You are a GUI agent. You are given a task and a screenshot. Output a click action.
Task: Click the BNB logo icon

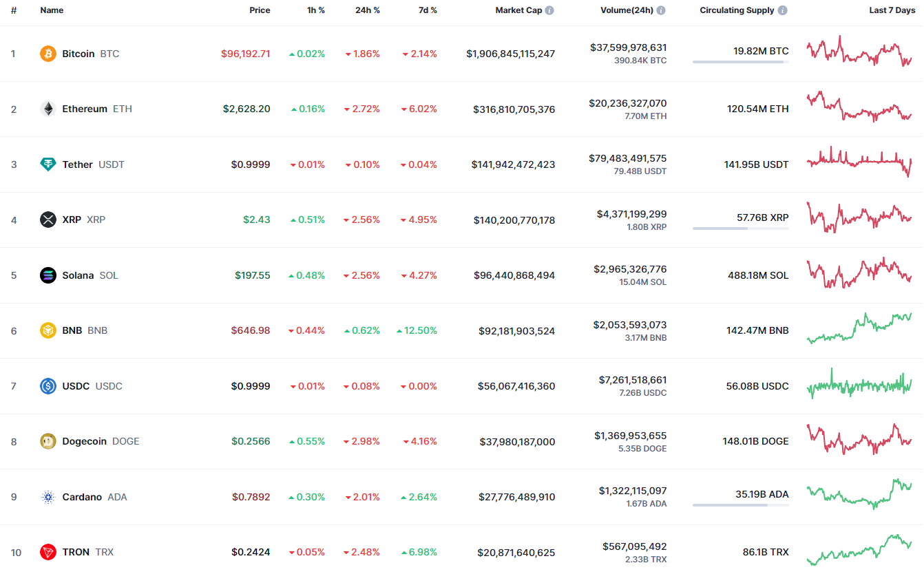point(48,330)
